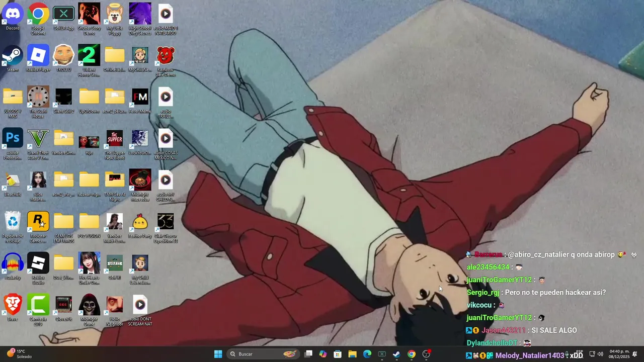Open Clair Obscur Expedition 33 shortcut
Image resolution: width=644 pixels, height=362 pixels.
166,227
